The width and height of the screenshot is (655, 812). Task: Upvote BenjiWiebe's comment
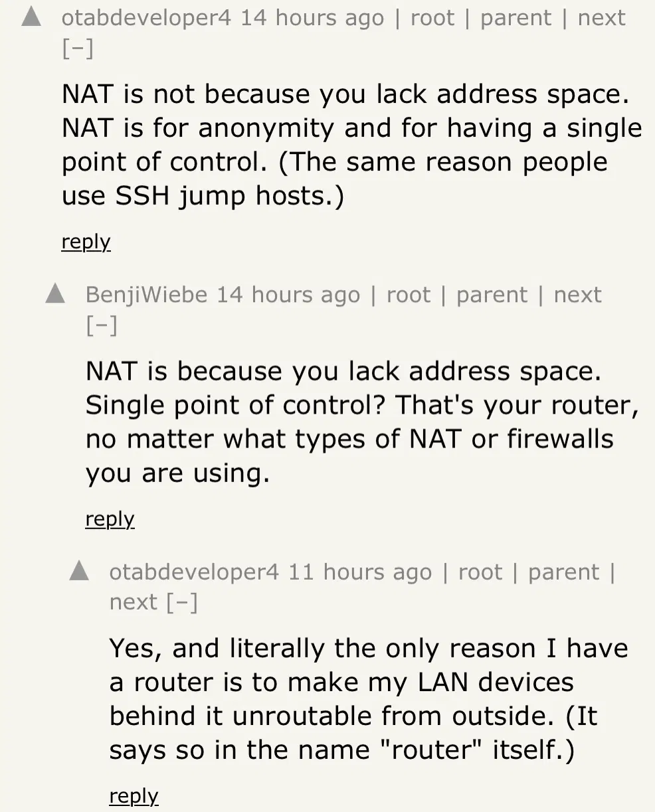tap(55, 293)
